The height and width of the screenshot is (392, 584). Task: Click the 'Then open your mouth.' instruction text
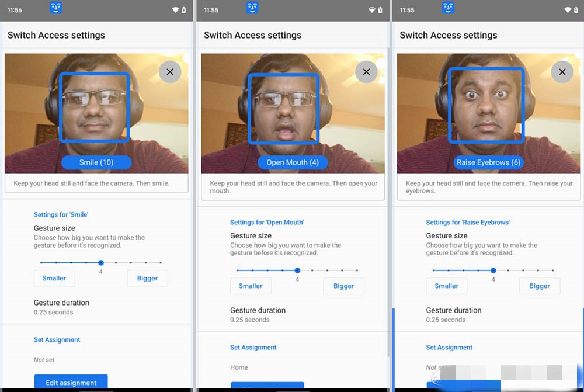[x=294, y=187]
